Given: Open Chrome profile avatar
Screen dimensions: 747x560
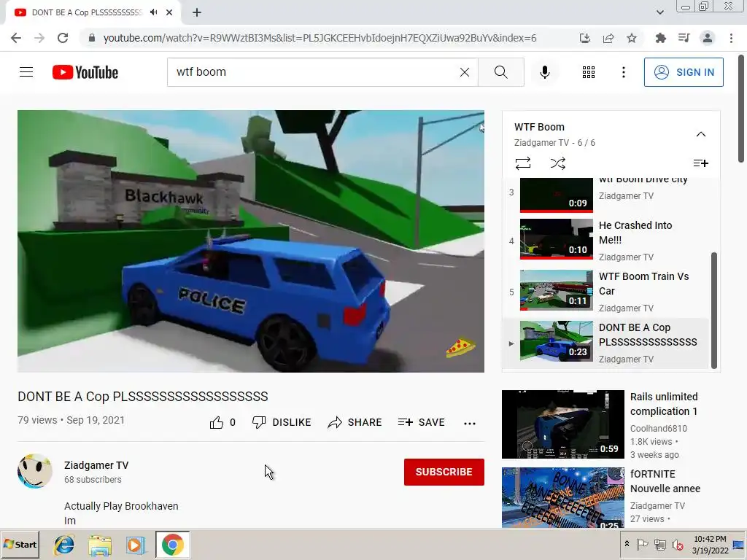Looking at the screenshot, I should 708,38.
